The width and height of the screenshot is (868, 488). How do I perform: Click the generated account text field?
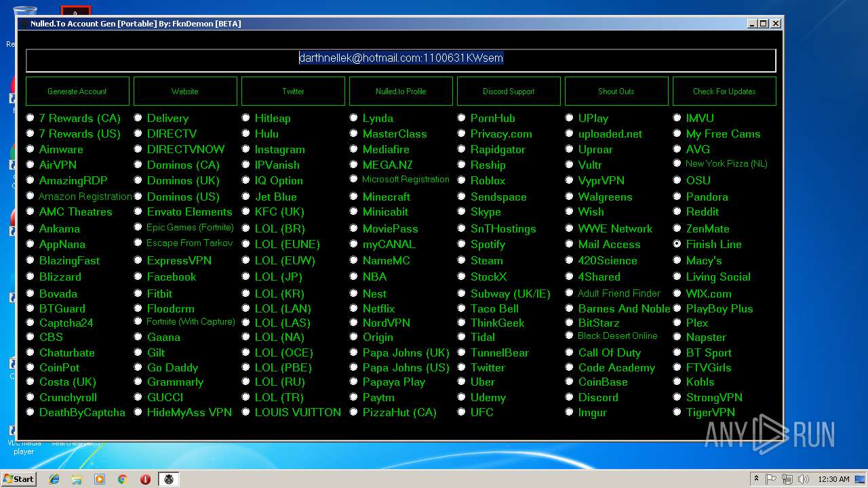(401, 60)
